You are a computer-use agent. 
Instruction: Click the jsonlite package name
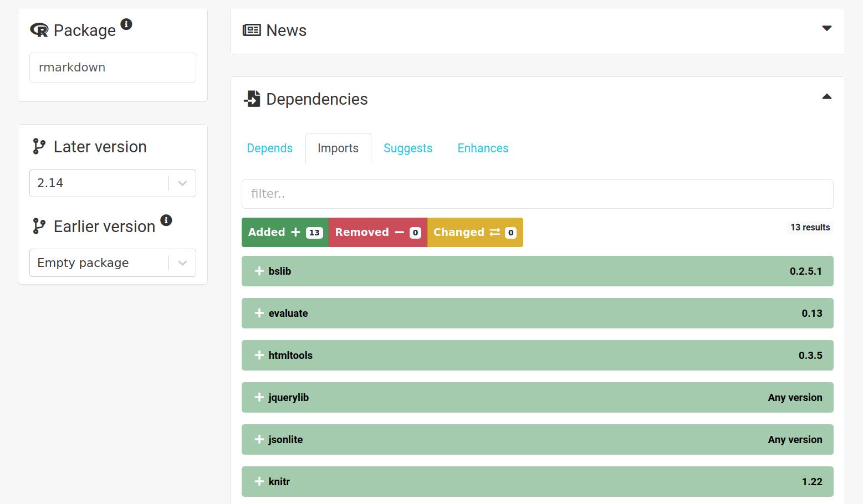(x=285, y=439)
